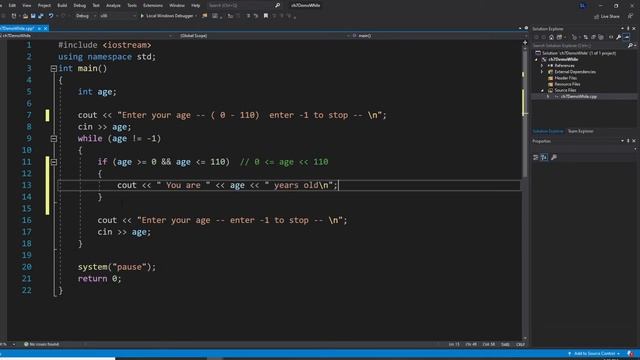Click on line number 13
Screen dimensions: 640x360
[x=27, y=185]
